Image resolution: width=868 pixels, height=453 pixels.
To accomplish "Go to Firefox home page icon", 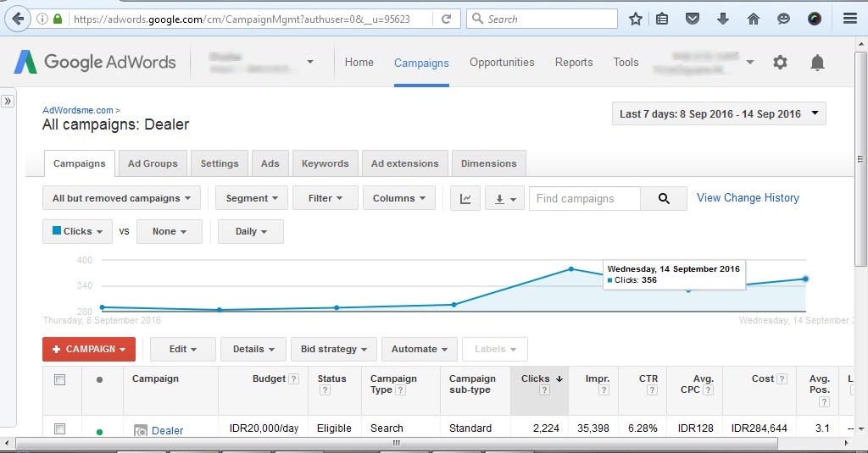I will (x=753, y=18).
